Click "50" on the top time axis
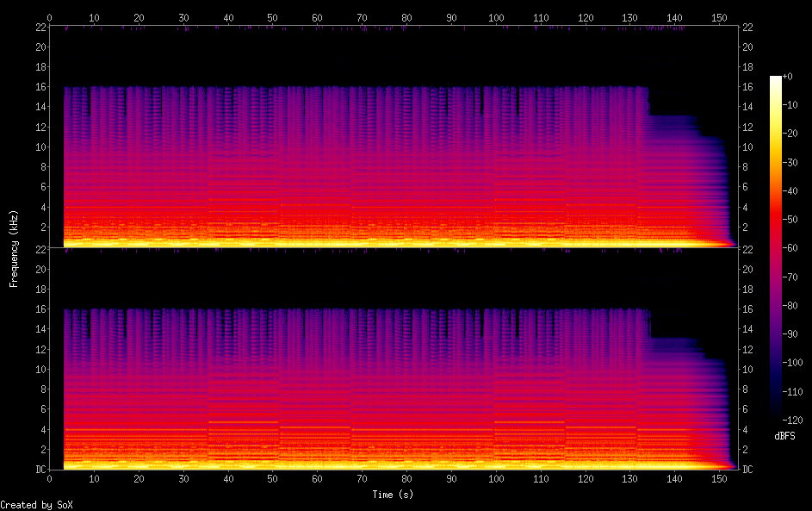The height and width of the screenshot is (511, 812). click(272, 17)
